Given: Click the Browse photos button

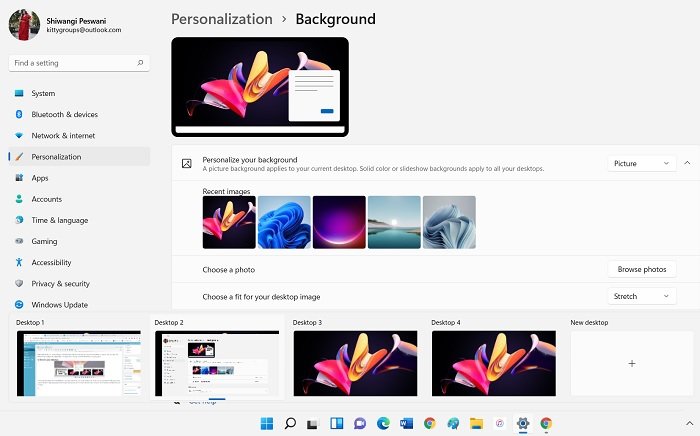Looking at the screenshot, I should (642, 270).
